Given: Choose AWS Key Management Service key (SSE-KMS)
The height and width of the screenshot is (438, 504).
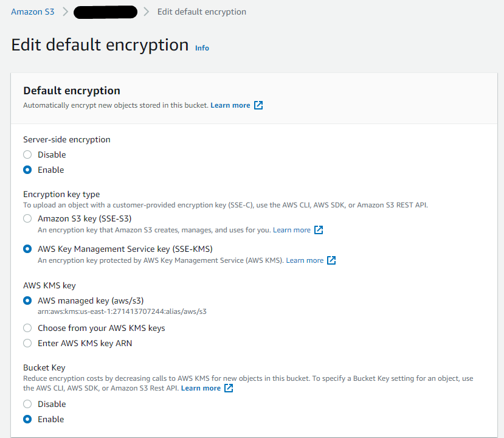Looking at the screenshot, I should tap(27, 249).
